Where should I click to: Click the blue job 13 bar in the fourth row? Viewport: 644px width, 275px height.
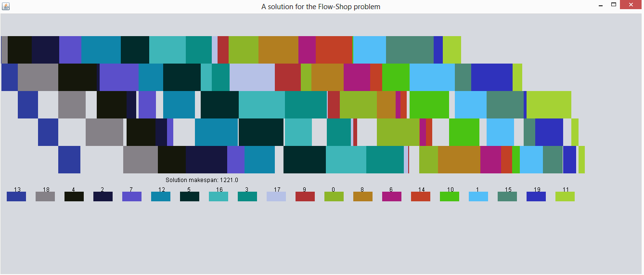(48, 132)
